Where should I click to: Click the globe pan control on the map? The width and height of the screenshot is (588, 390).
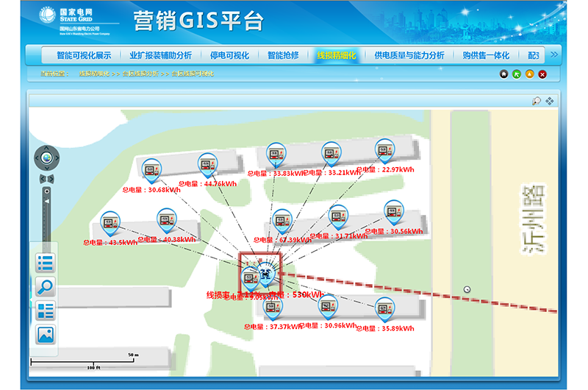(x=46, y=157)
